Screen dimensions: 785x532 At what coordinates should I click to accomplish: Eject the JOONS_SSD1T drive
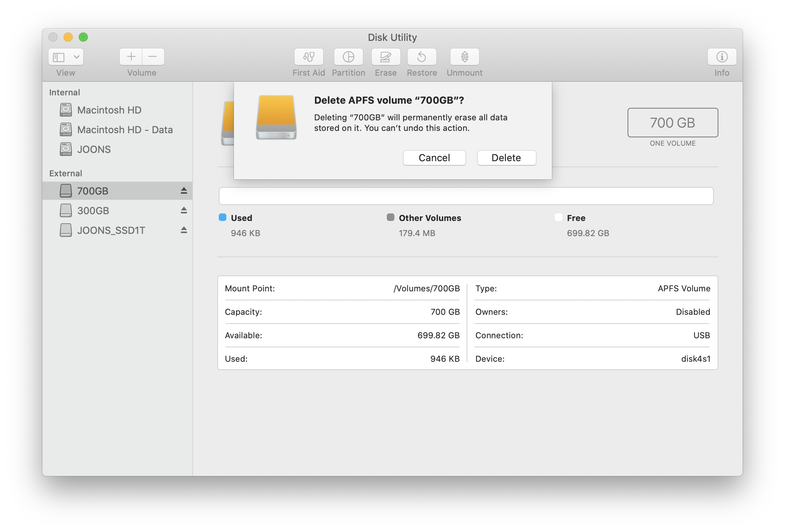(x=184, y=230)
